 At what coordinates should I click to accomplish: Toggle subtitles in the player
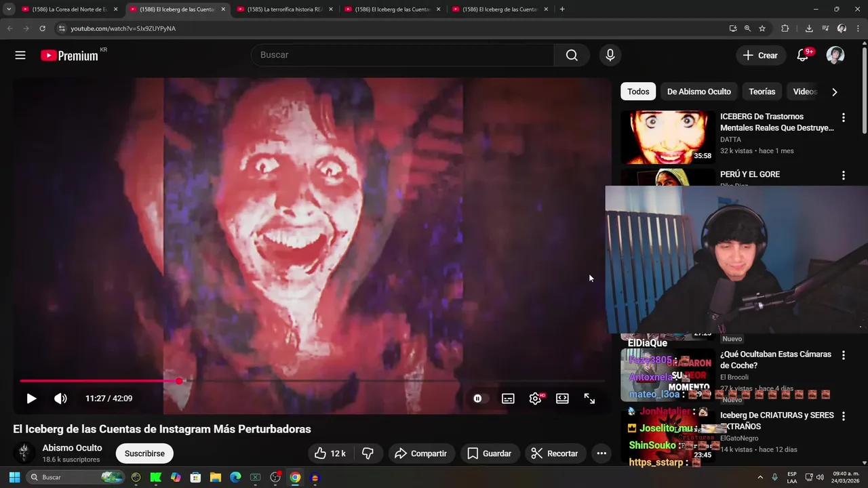tap(508, 399)
